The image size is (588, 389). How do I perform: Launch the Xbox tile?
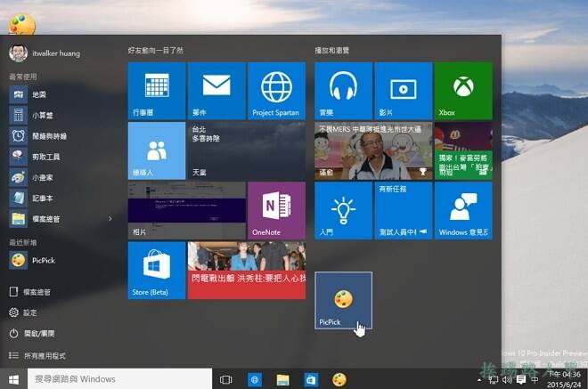[x=463, y=91]
